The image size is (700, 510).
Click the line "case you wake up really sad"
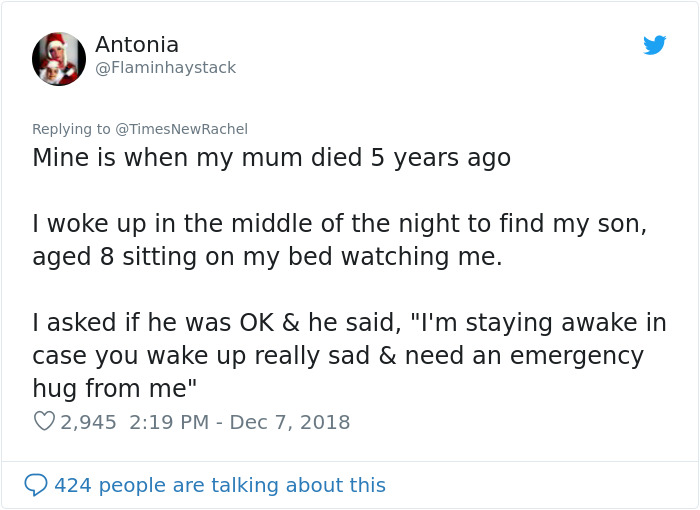(338, 356)
